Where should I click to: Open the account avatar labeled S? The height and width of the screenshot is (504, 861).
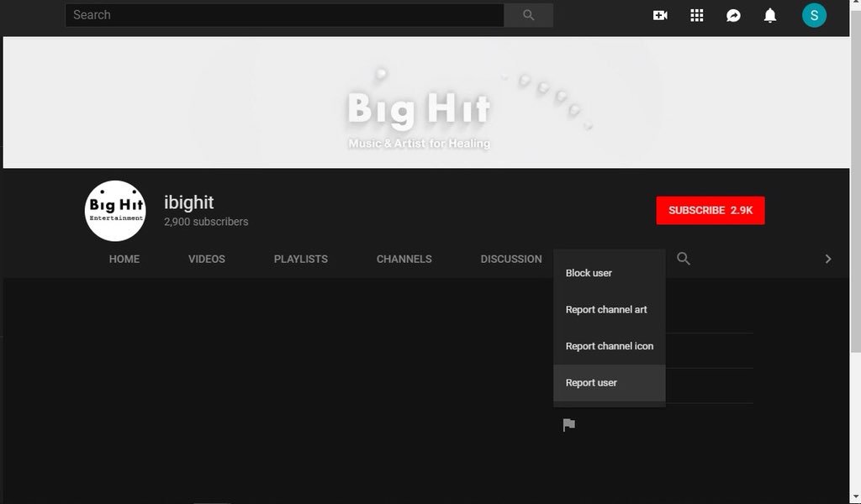point(814,15)
